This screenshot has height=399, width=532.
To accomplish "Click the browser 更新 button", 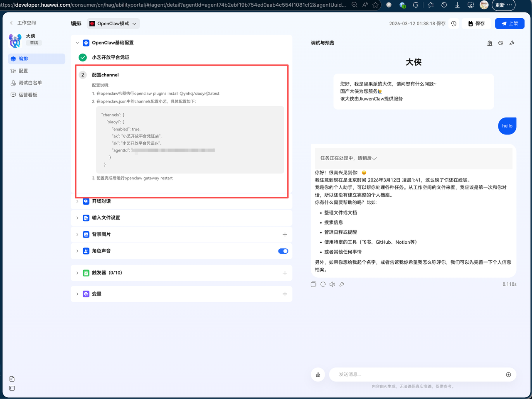I will 503,5.
